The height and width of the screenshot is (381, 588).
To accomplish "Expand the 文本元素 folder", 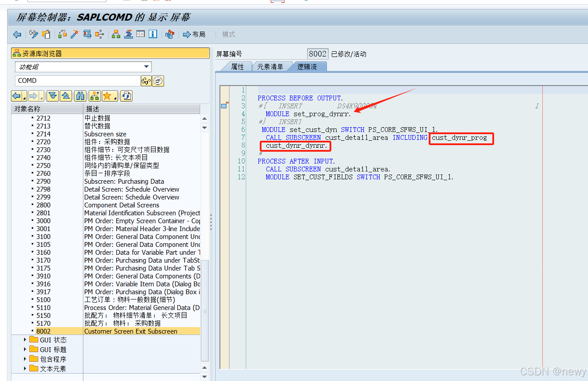I will point(25,369).
